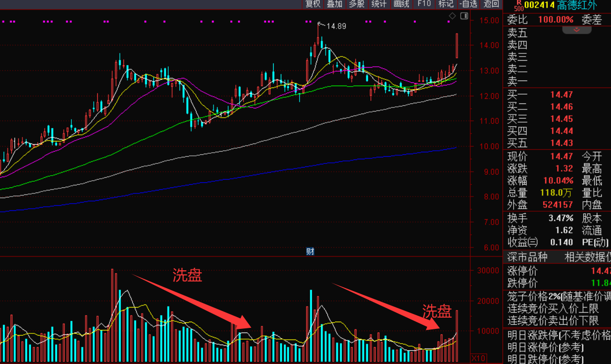Click the 量比 label
Viewport: 611px width, 364px height.
[592, 193]
